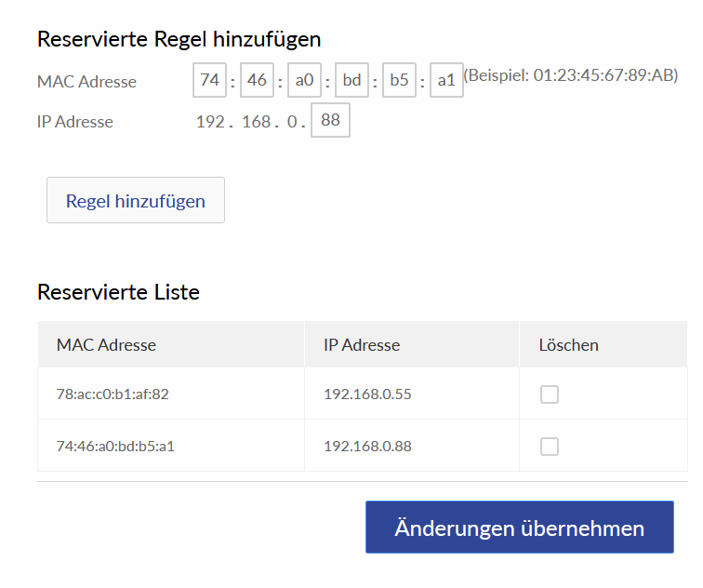Focus the third MAC octet field a0

point(304,81)
